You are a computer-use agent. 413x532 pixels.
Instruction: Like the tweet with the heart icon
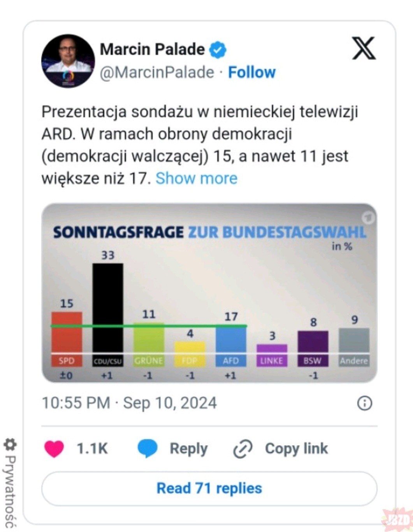tap(54, 449)
